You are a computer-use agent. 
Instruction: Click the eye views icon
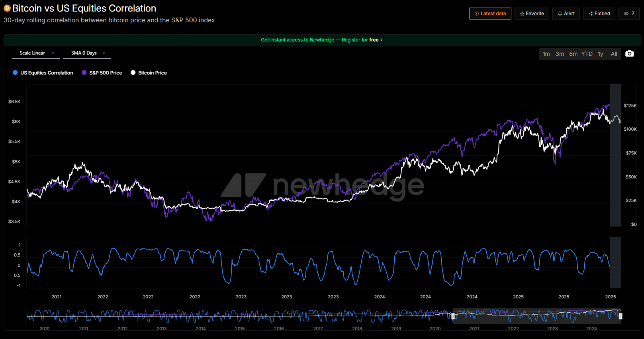click(626, 14)
